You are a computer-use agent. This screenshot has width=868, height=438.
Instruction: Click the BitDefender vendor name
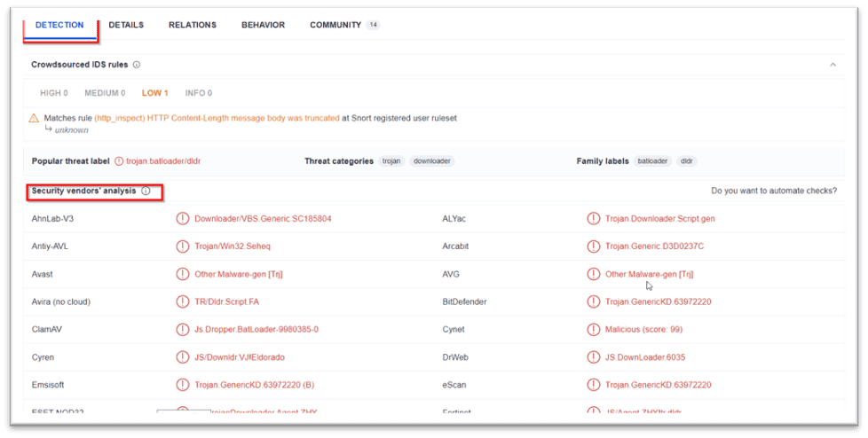pyautogui.click(x=464, y=301)
